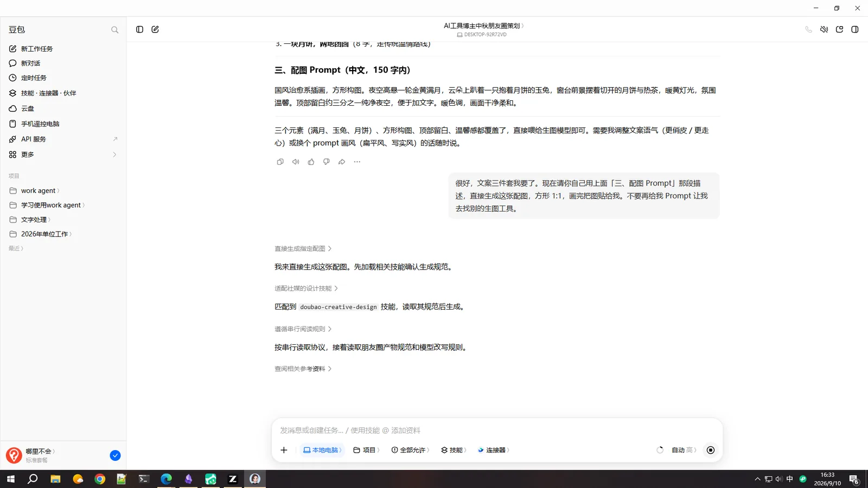The image size is (868, 488).
Task: Switch input method via 中 tray indicator
Action: point(789,479)
